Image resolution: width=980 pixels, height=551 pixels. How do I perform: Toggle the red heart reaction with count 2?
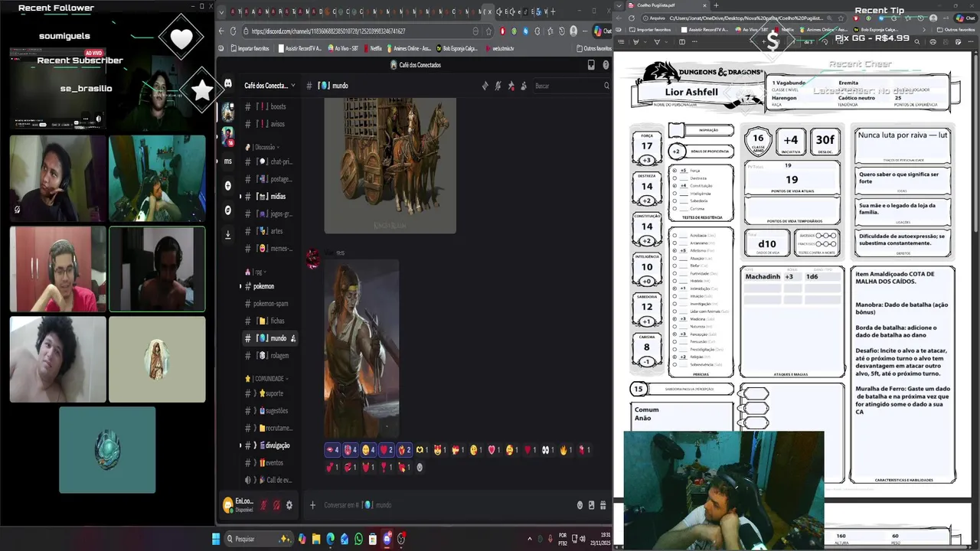(x=387, y=450)
